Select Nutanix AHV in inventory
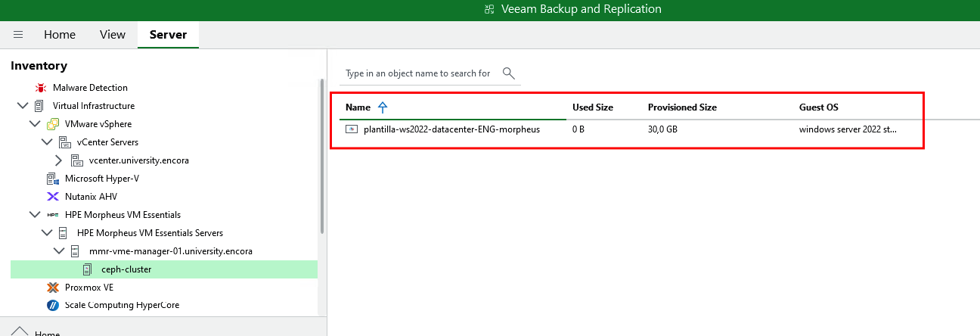This screenshot has width=980, height=336. click(91, 197)
